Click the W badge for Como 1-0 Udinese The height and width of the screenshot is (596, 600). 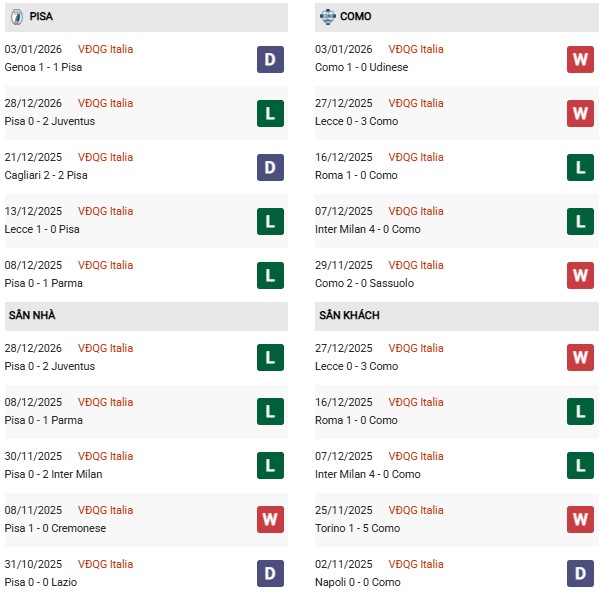click(580, 59)
